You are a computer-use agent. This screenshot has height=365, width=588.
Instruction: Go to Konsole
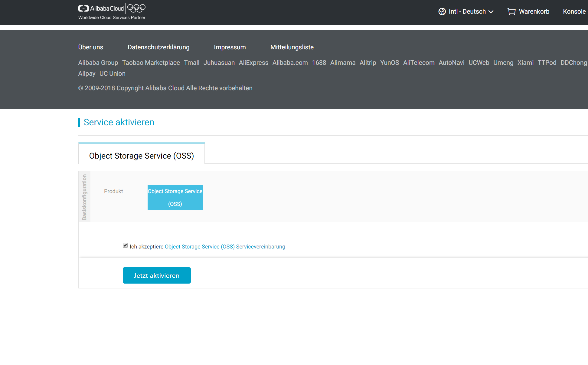tap(574, 12)
